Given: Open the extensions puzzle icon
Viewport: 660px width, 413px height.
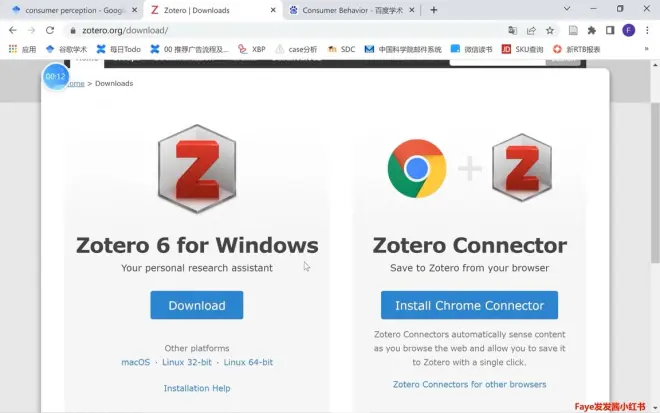Looking at the screenshot, I should [x=591, y=30].
